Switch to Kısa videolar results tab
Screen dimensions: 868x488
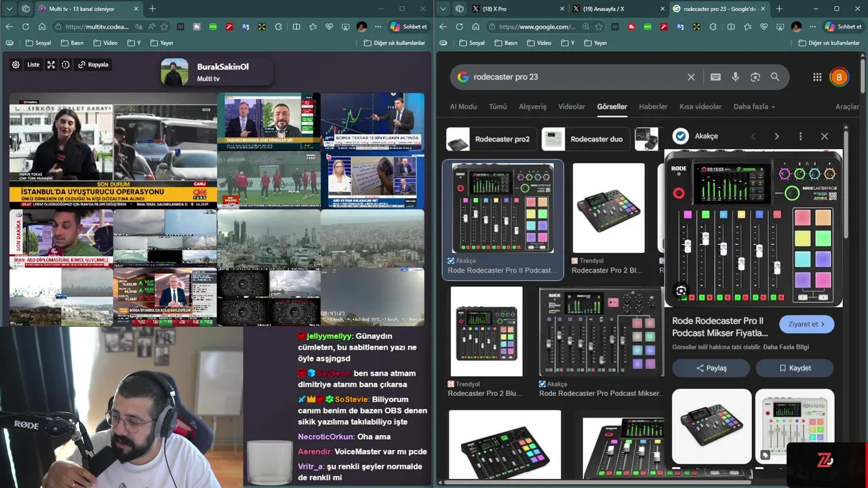tap(701, 106)
